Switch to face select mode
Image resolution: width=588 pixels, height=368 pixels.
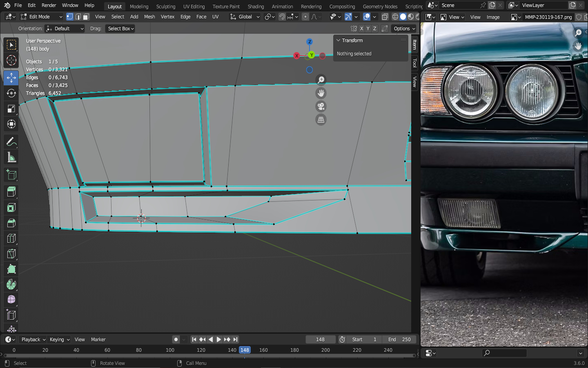(x=86, y=17)
